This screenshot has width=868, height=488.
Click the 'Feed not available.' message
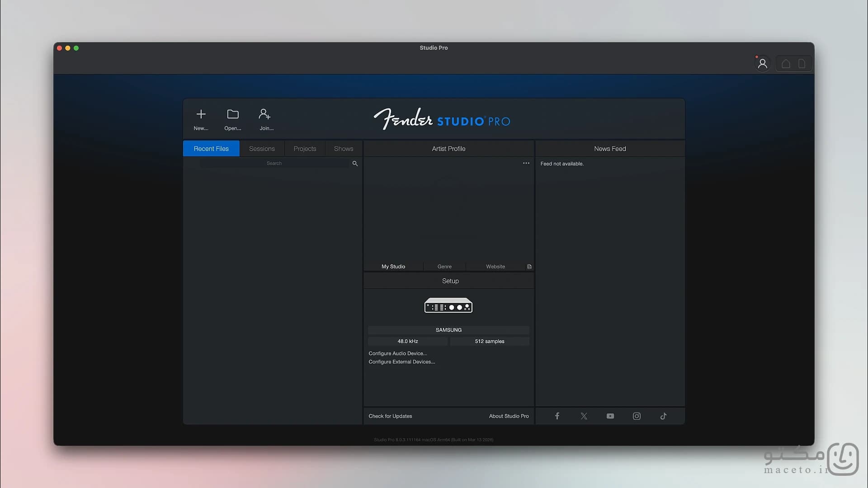coord(562,164)
